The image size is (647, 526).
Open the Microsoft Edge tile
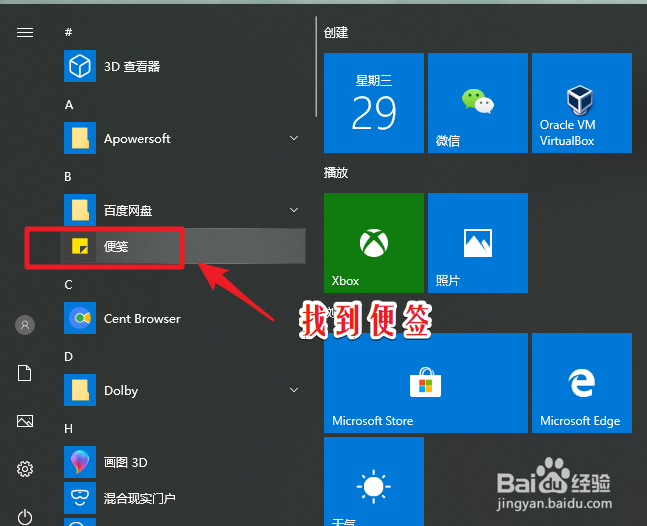[x=582, y=383]
